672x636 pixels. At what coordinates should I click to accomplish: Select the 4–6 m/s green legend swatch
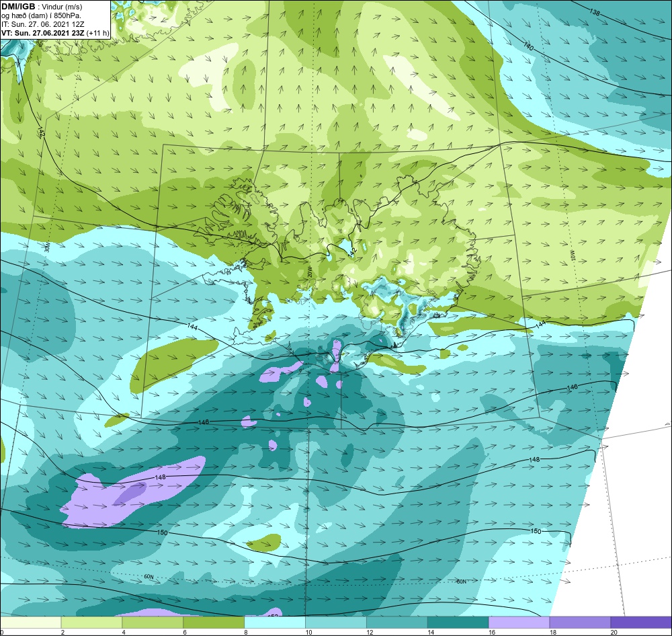[153, 622]
